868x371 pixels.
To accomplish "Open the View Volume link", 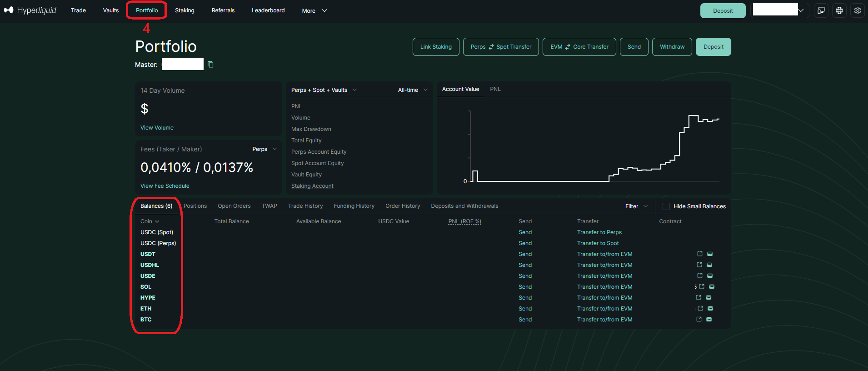I will [157, 128].
